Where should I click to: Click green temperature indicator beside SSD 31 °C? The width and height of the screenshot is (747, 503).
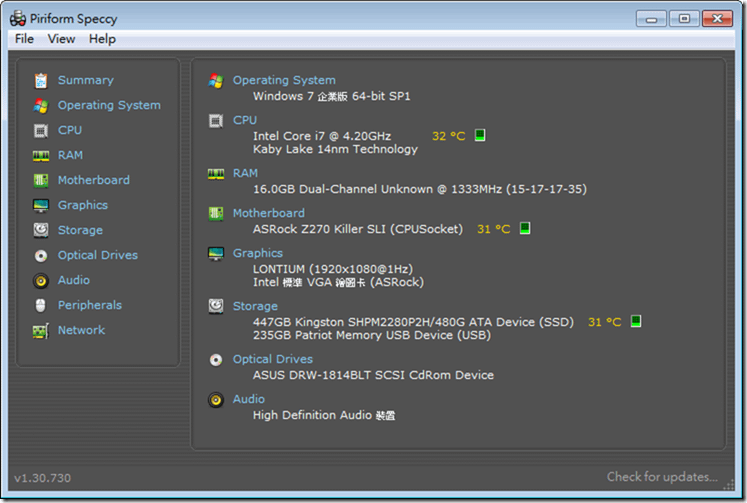pos(636,322)
